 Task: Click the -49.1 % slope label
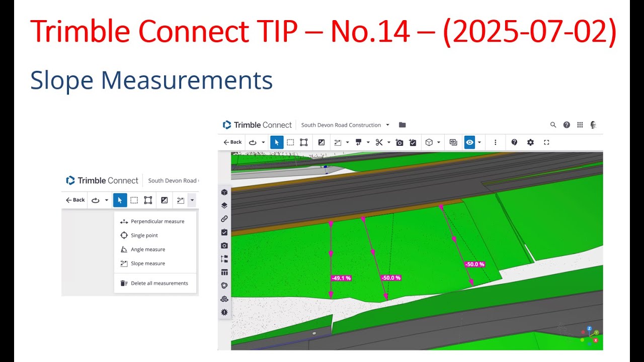pyautogui.click(x=341, y=278)
